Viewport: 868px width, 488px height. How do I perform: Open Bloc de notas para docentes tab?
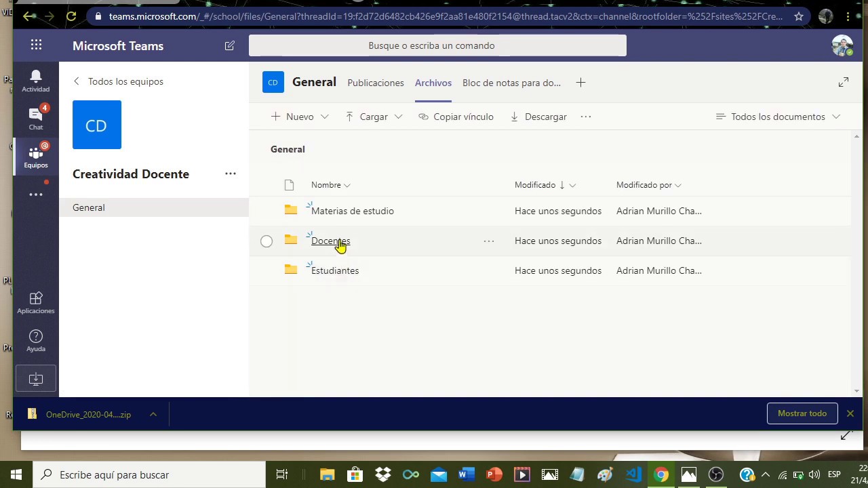pos(511,83)
